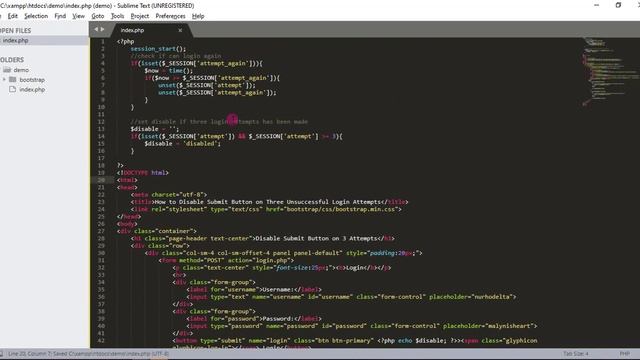This screenshot has height=360, width=640.
Task: Click $now = time() line
Action: [x=169, y=71]
